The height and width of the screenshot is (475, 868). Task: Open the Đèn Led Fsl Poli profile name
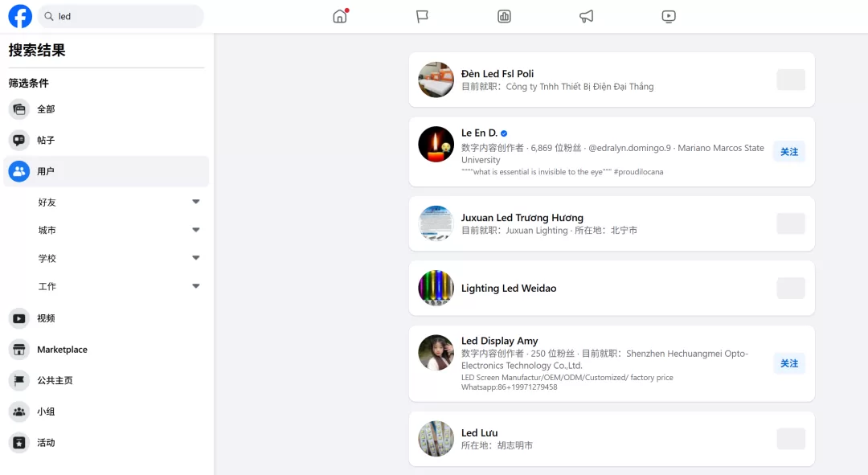point(497,74)
